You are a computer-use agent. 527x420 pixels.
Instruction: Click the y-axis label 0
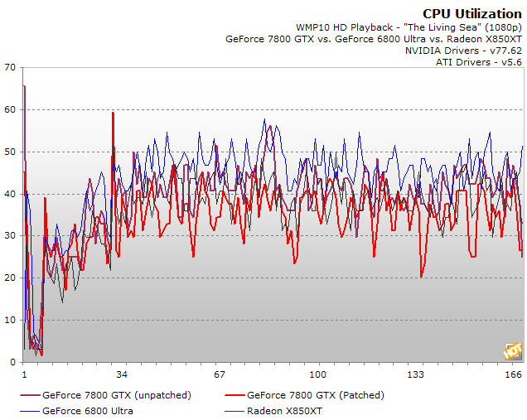(x=12, y=362)
